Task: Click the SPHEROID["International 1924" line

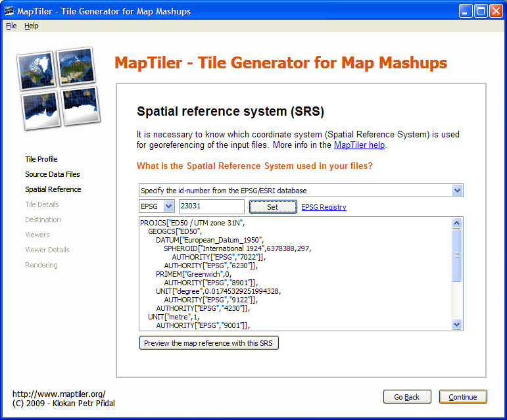Action: click(x=237, y=248)
